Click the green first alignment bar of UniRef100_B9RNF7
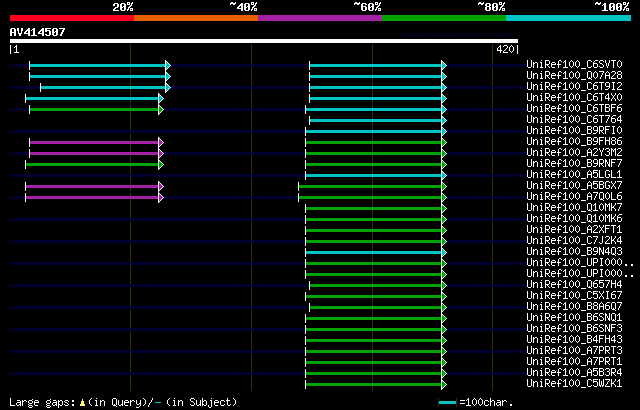The width and height of the screenshot is (640, 410). pyautogui.click(x=94, y=164)
